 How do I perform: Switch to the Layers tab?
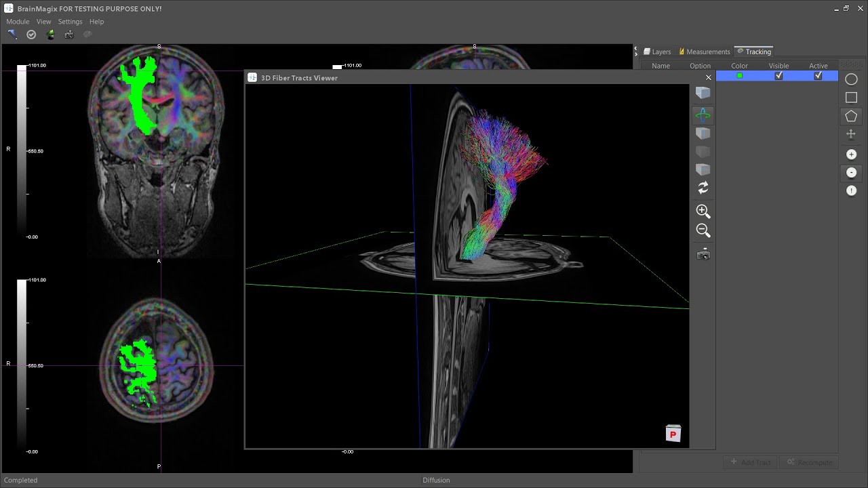tap(657, 52)
